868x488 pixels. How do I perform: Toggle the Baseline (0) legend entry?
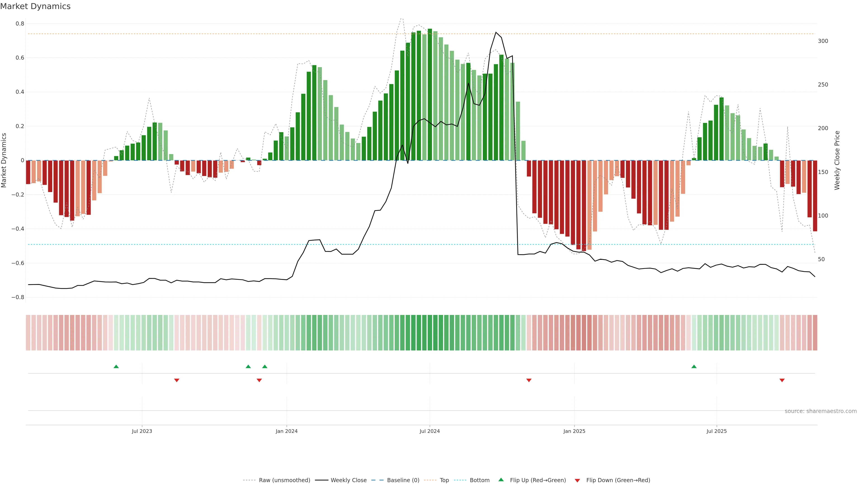[x=403, y=480]
